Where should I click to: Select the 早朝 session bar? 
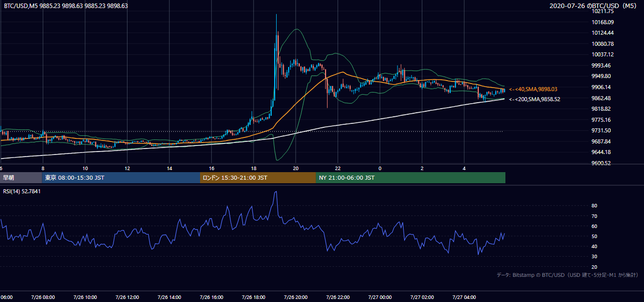[21, 178]
